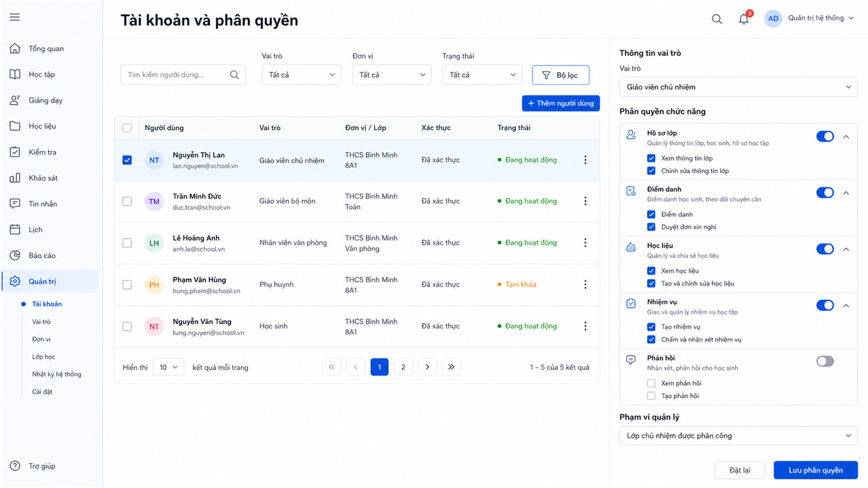
Task: Click the Quản trị gear icon
Action: click(15, 281)
